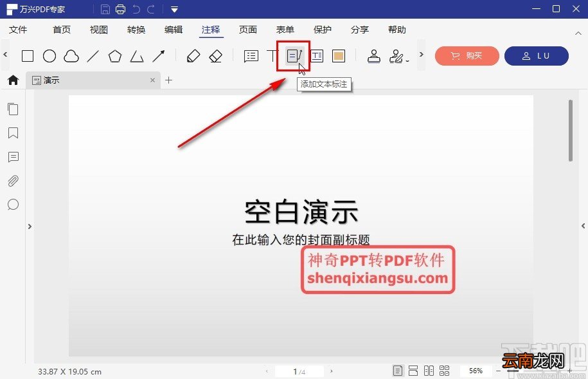Switch to the 保护 tab
This screenshot has width=588, height=379.
coord(323,30)
